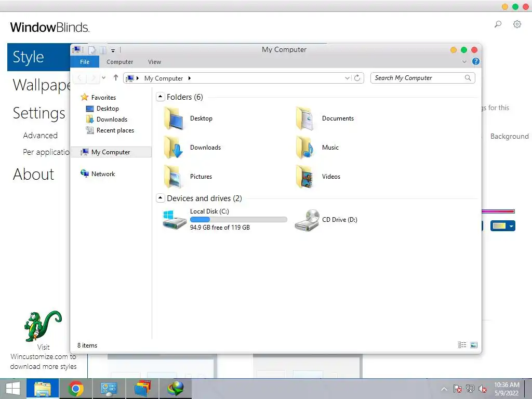Screen dimensions: 532x399
Task: Collapse the Folders (6) group
Action: click(161, 97)
